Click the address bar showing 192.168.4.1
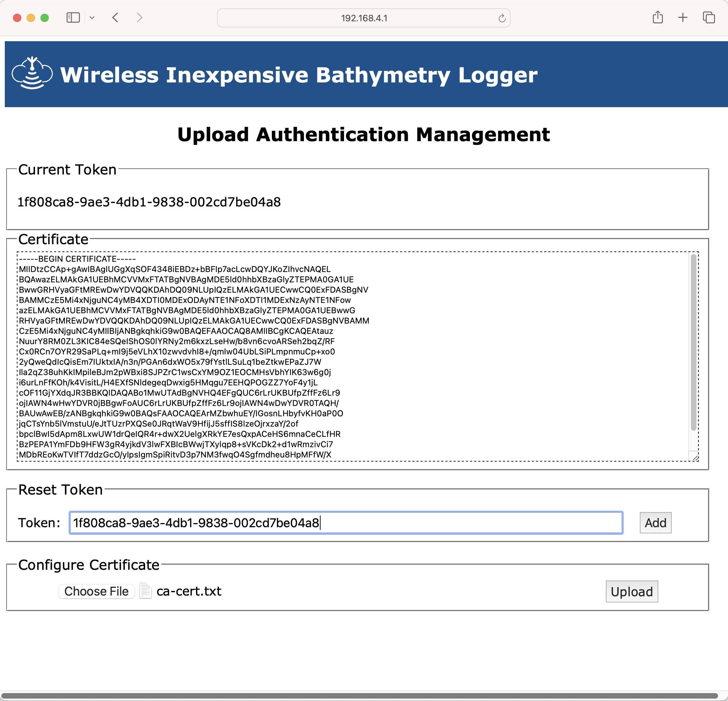 point(365,18)
